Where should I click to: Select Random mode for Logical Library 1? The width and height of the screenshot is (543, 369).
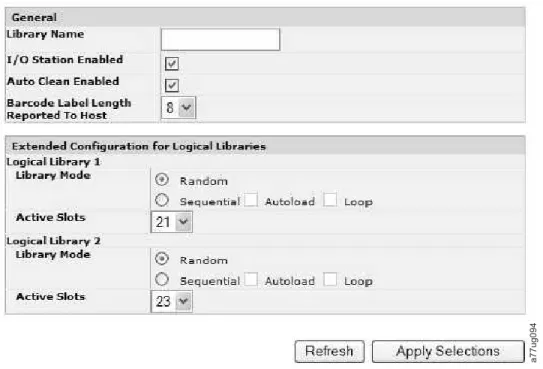click(x=162, y=180)
